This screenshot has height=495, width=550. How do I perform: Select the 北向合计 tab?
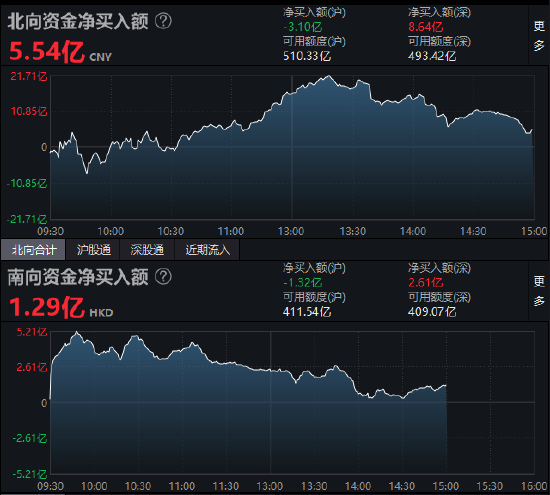[33, 250]
